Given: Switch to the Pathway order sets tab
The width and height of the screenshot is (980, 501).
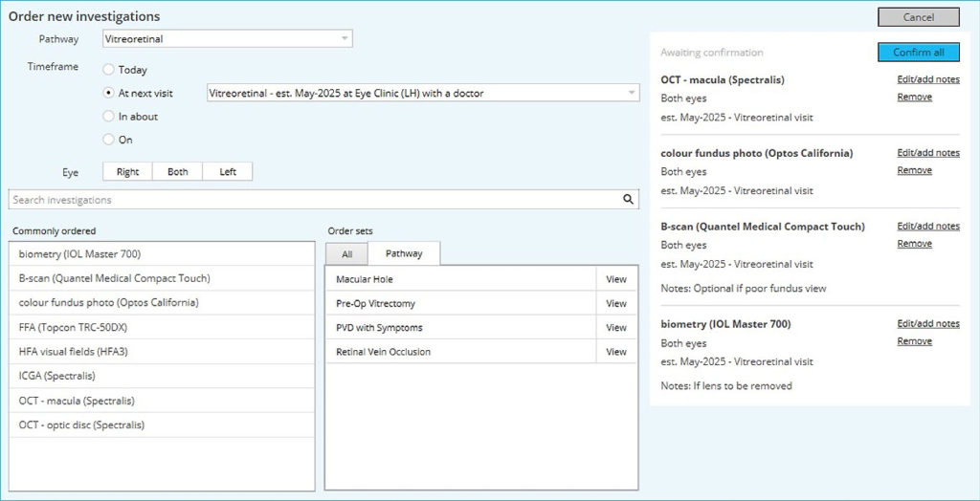Looking at the screenshot, I should coord(404,253).
